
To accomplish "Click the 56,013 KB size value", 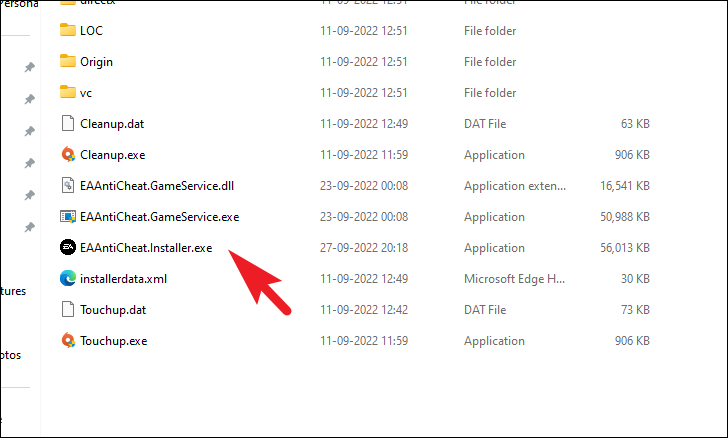I will tap(625, 248).
